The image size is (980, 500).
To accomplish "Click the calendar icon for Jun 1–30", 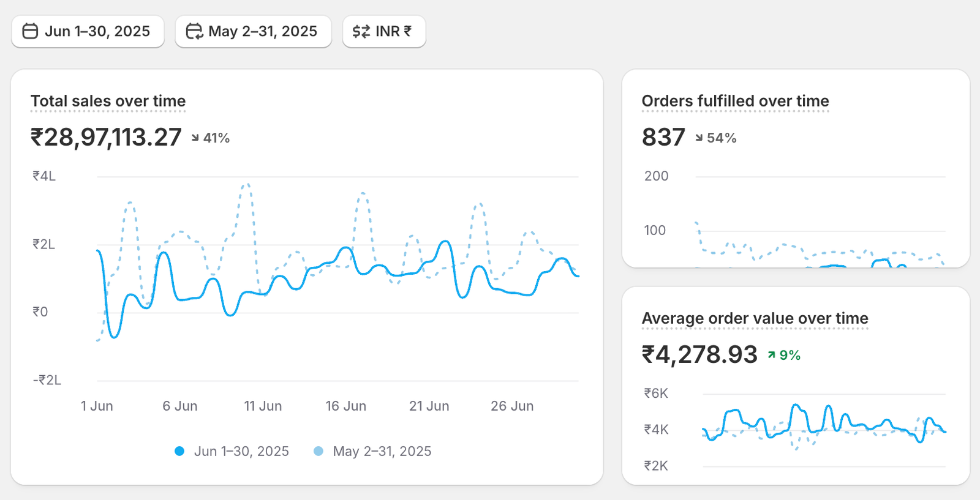I will [x=30, y=31].
